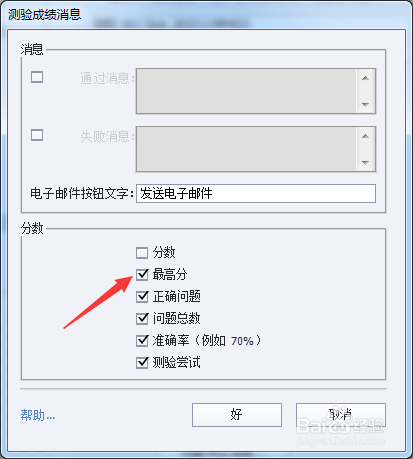The width and height of the screenshot is (413, 459).
Task: Uncheck the 最高分 checkbox
Action: click(142, 274)
